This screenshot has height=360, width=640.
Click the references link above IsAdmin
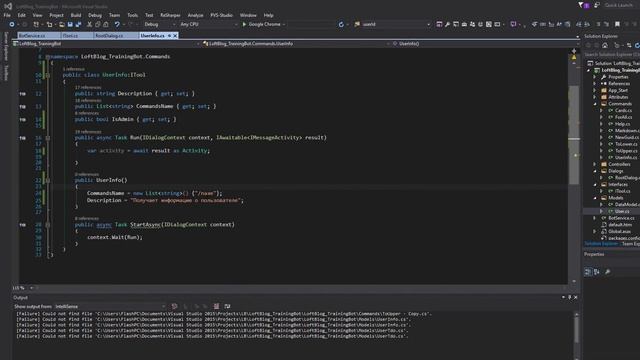(87, 113)
